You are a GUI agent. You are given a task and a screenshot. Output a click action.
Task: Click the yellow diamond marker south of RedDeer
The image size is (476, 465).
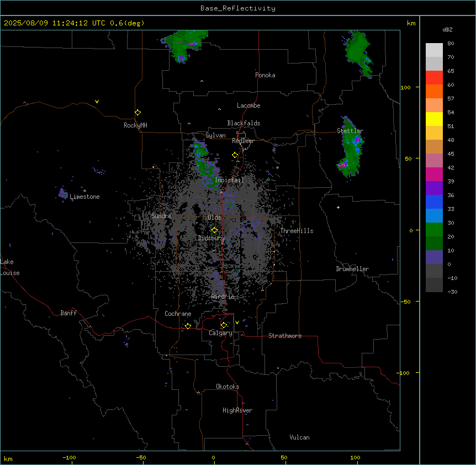point(235,155)
